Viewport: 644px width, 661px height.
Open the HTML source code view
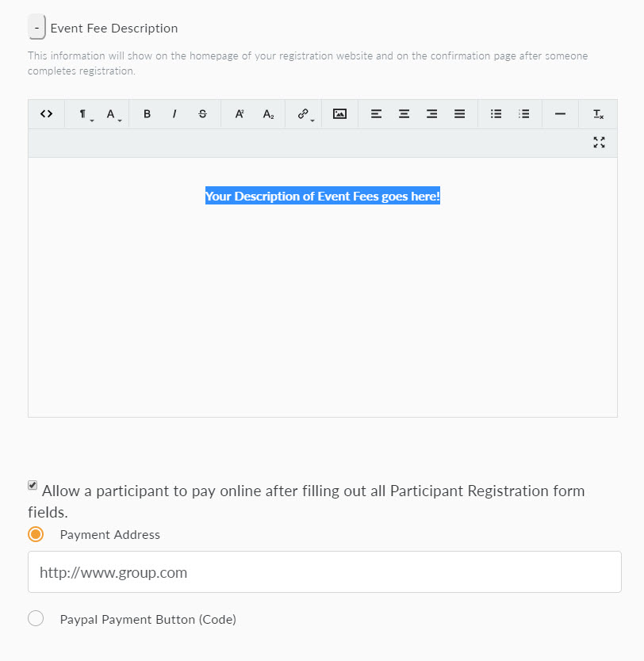pyautogui.click(x=46, y=114)
